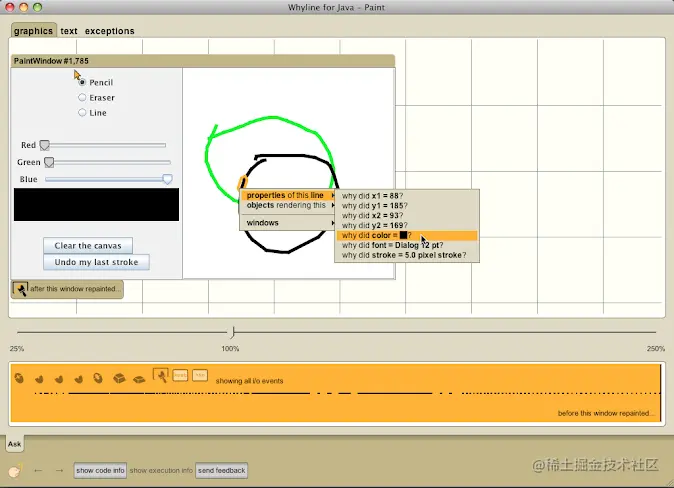Click the fifth round icon in timeline toolbar
Image resolution: width=674 pixels, height=488 pixels.
point(98,378)
